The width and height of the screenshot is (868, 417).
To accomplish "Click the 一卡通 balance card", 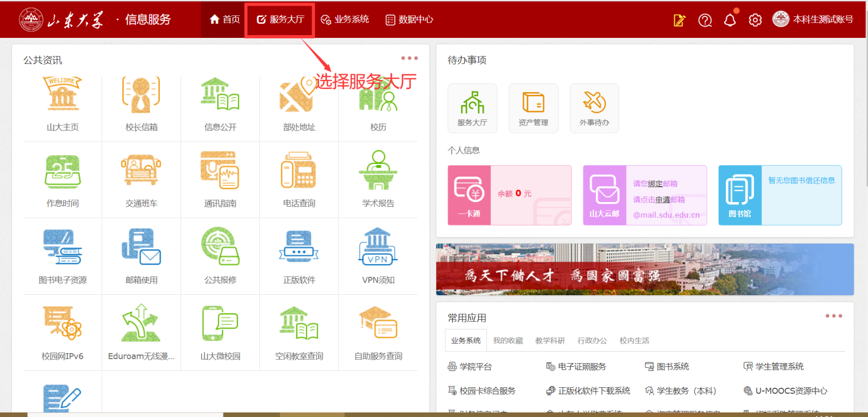I will (509, 195).
